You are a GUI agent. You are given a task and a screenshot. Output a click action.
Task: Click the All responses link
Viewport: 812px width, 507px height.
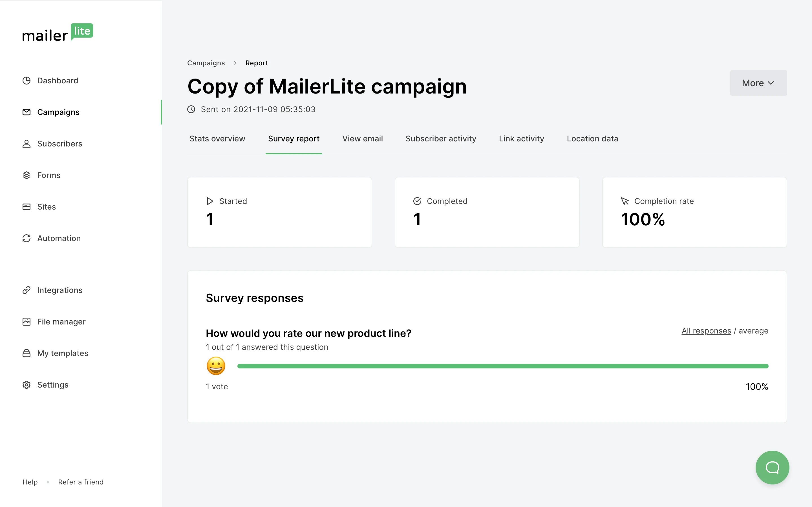coord(706,331)
